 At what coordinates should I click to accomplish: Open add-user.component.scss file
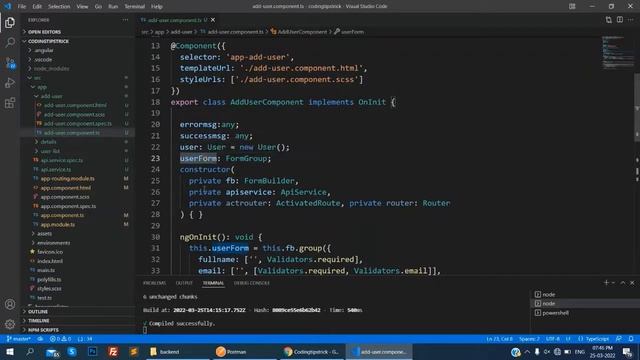click(x=78, y=114)
